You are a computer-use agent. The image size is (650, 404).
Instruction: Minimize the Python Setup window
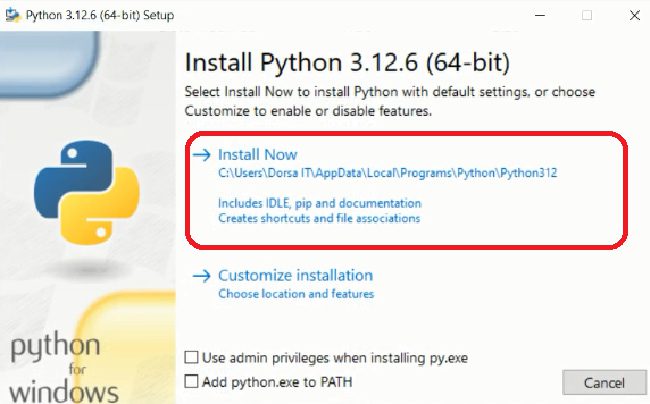[x=540, y=15]
